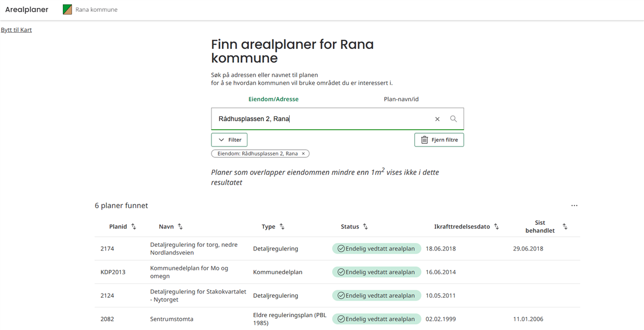Click the Arealplaner title in the header
644x330 pixels.
coord(27,10)
